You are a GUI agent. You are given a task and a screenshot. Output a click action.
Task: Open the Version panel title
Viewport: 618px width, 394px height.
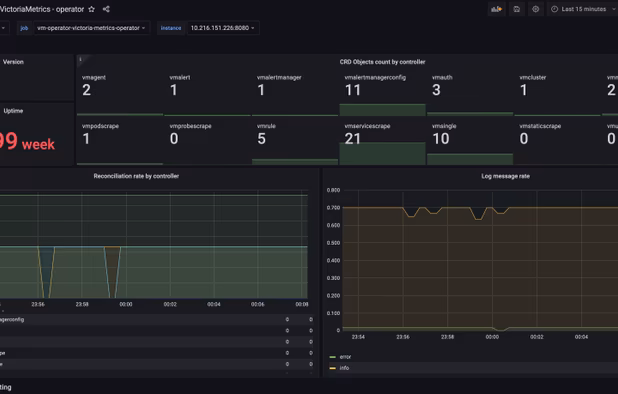pyautogui.click(x=13, y=62)
